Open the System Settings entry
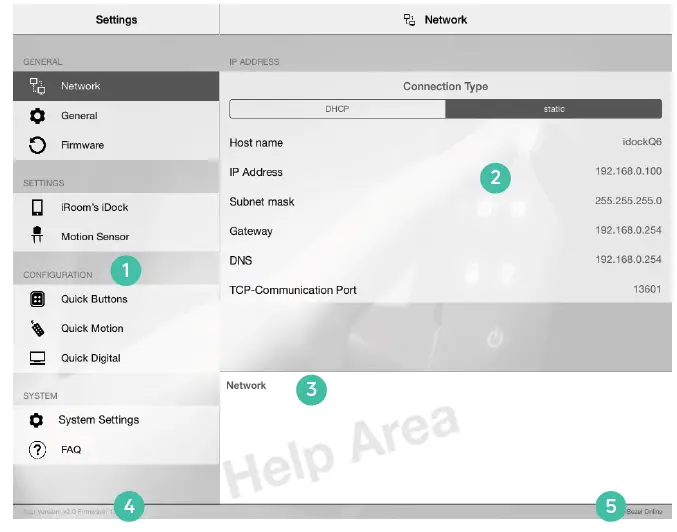Viewport: 677px width, 532px height. point(116,420)
